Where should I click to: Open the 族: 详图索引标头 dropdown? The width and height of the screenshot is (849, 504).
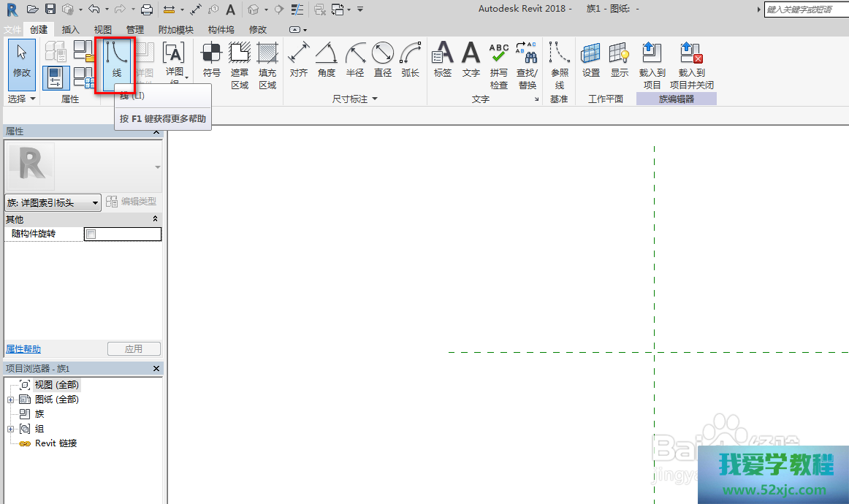53,203
